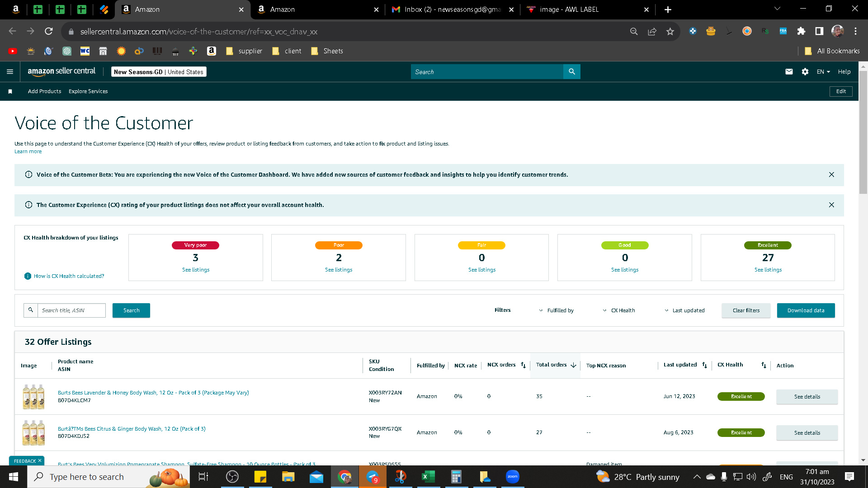
Task: Open the Seller Central hamburger menu
Action: tap(10, 72)
